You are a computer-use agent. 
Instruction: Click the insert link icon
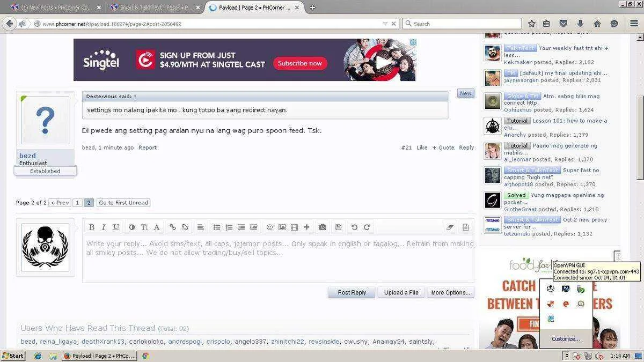tap(173, 227)
